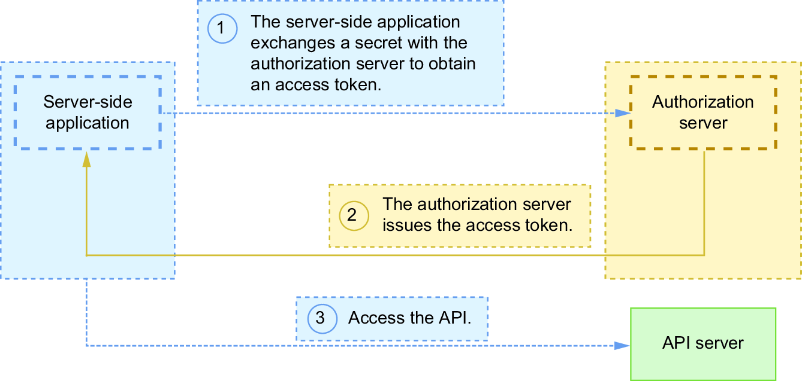Click the circled number 2 badge
This screenshot has width=802, height=381.
click(353, 215)
